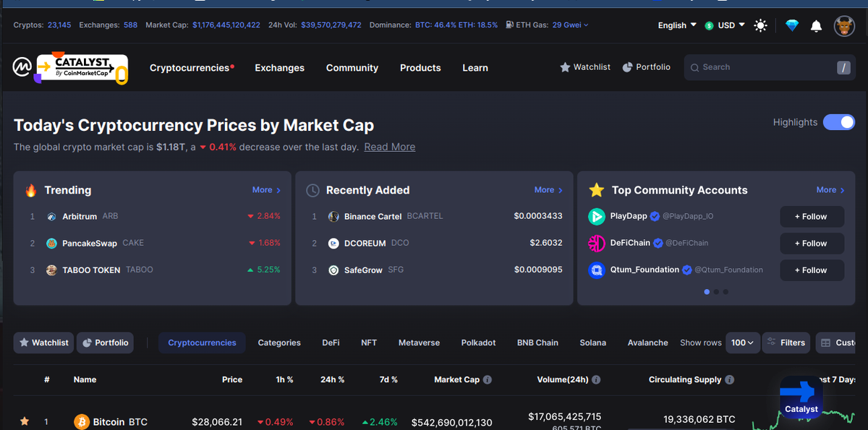Viewport: 868px width, 430px height.
Task: Click Circulating Supply info icon
Action: [729, 379]
